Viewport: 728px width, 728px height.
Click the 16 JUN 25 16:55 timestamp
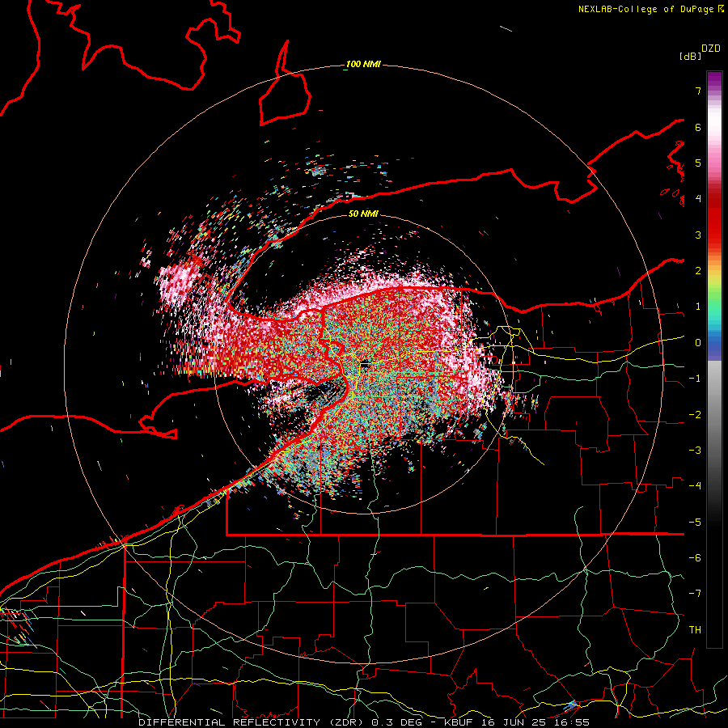tap(534, 722)
